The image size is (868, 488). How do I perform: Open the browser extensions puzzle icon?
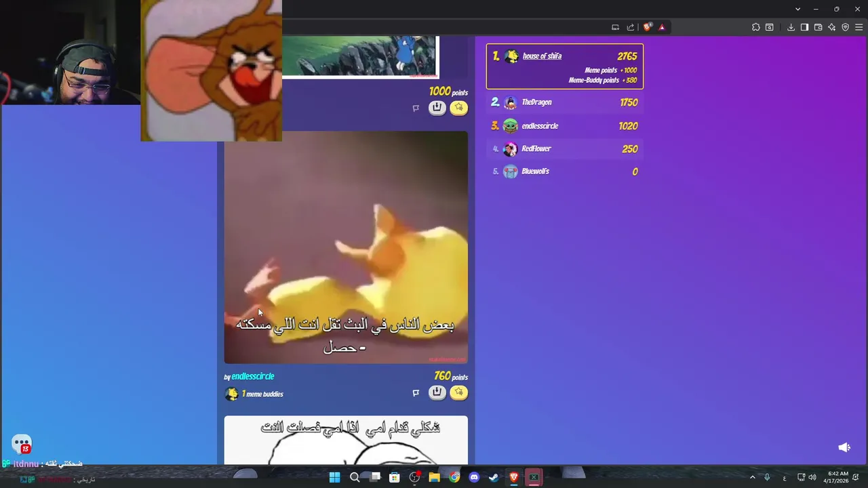(x=755, y=27)
